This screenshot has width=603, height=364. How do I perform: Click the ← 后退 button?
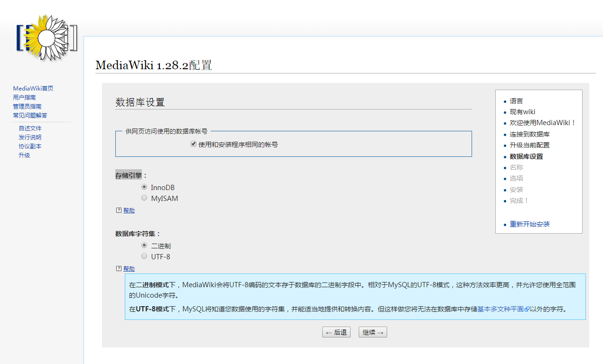click(336, 332)
